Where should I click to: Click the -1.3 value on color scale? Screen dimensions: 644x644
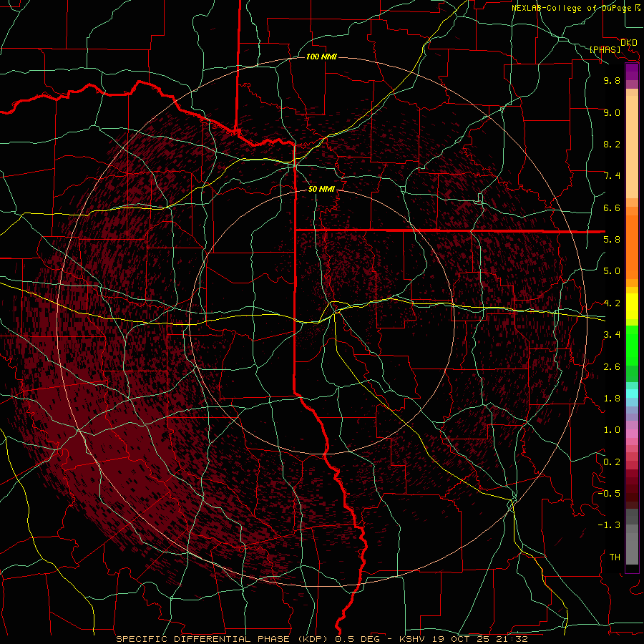pyautogui.click(x=609, y=525)
